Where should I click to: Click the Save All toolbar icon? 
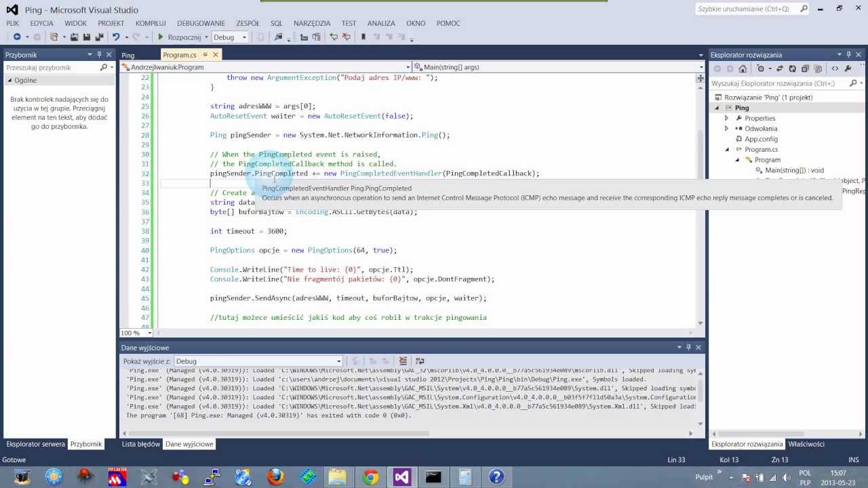[99, 37]
